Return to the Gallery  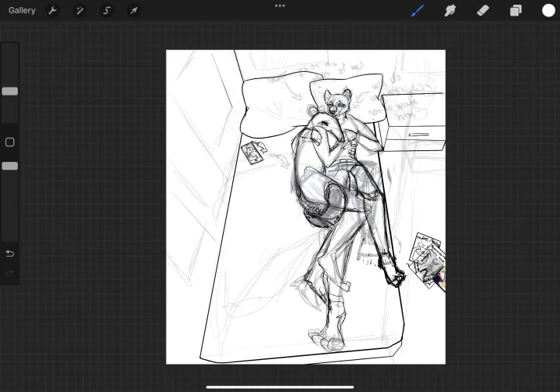pos(22,11)
